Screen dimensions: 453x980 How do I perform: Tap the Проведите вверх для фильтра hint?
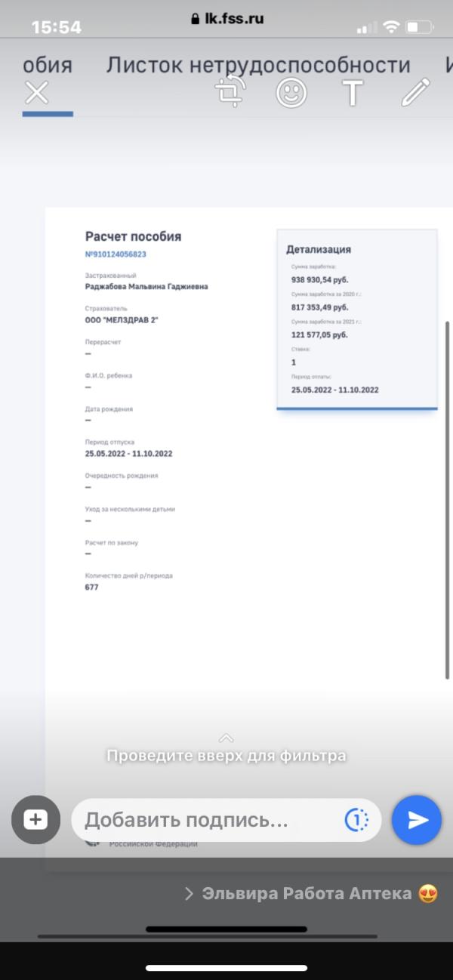[x=226, y=755]
